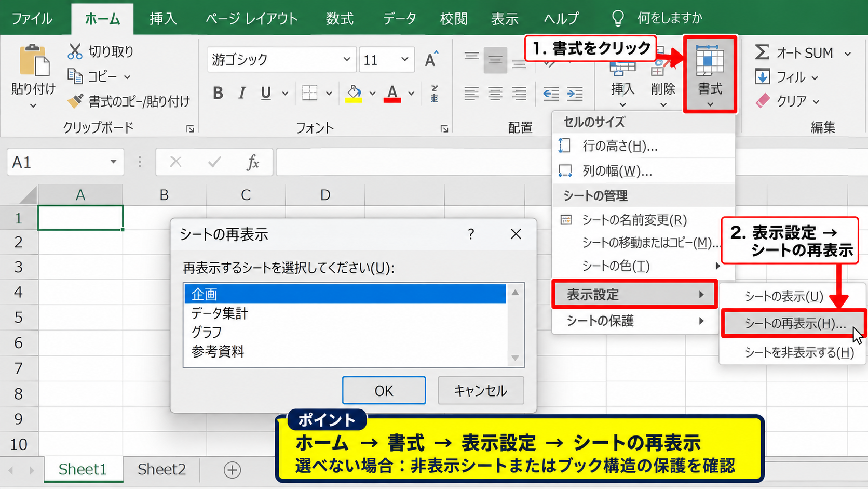Switch to the Sheet2 tab
This screenshot has width=868, height=489.
(x=161, y=469)
